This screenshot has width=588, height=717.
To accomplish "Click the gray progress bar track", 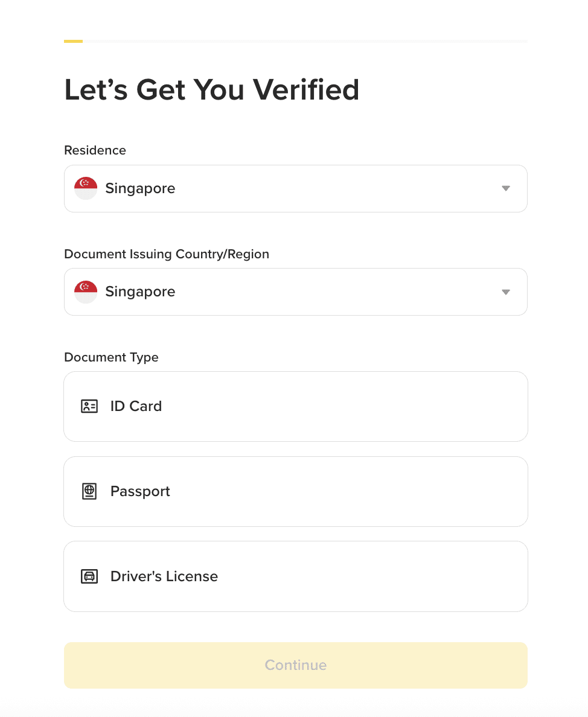I will (305, 41).
